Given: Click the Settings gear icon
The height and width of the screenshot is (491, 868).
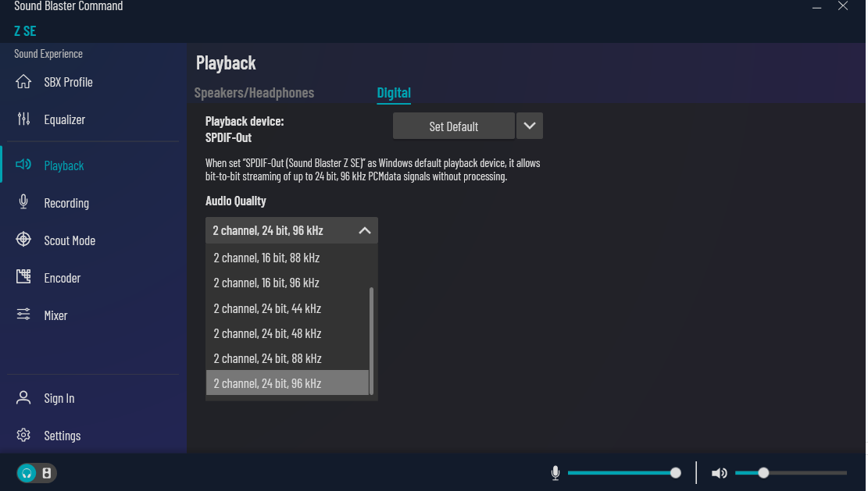Looking at the screenshot, I should point(23,435).
